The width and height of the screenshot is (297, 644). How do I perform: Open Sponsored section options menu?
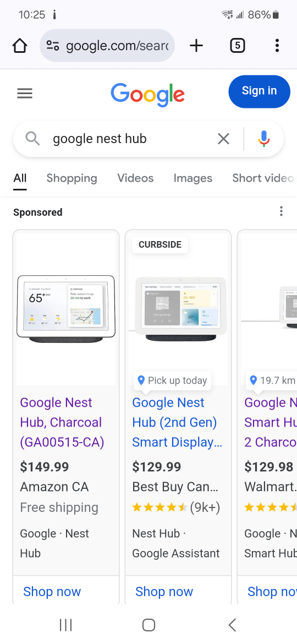[281, 211]
